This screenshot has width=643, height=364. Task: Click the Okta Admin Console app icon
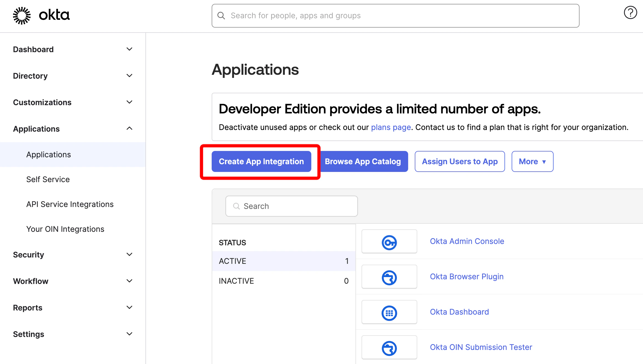point(389,241)
